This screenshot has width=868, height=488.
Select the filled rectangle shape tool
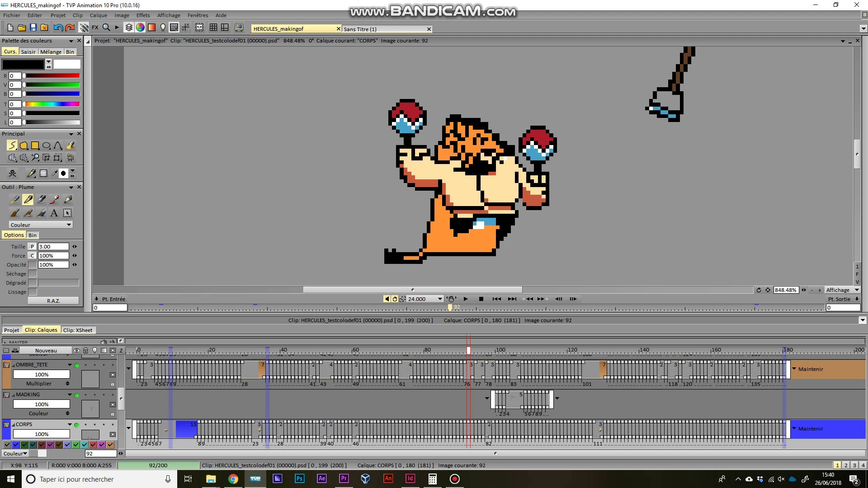(x=35, y=145)
